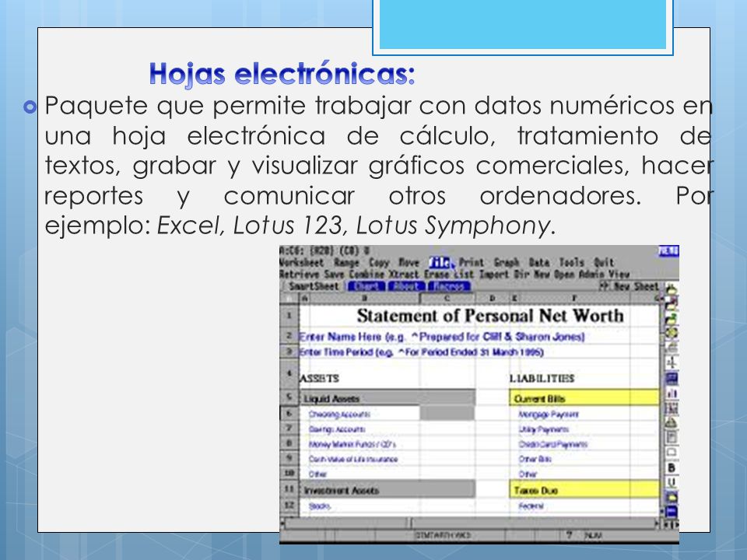This screenshot has height=560, width=747.
Task: Select column C header
Action: (x=447, y=299)
